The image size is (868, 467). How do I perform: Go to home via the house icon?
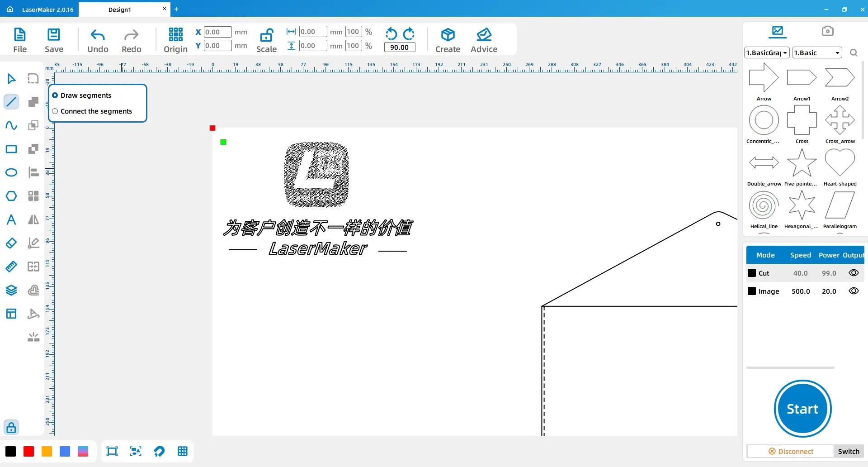10,9
